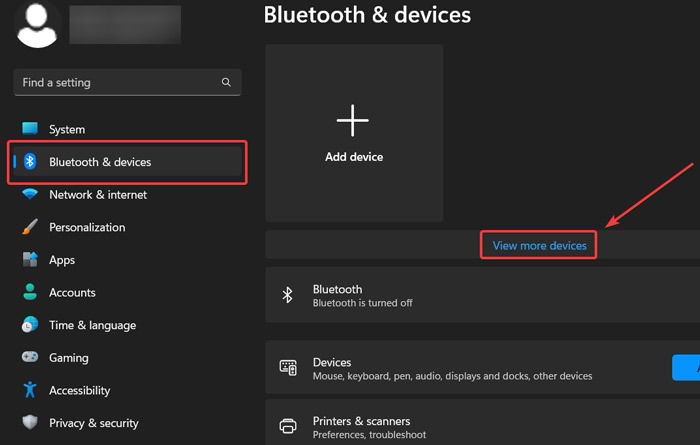700x445 pixels.
Task: Click the Accounts person icon
Action: (x=30, y=292)
